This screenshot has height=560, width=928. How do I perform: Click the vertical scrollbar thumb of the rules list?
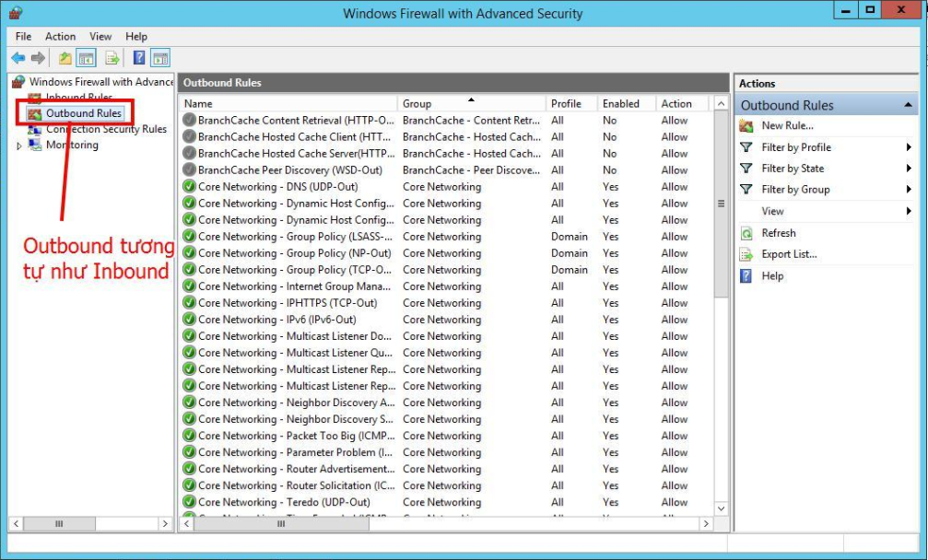[x=721, y=204]
